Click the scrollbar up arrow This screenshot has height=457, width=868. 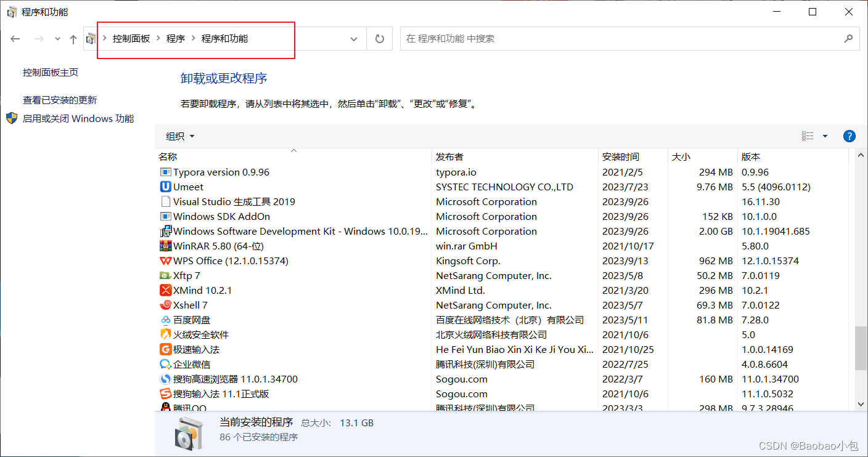pos(861,156)
